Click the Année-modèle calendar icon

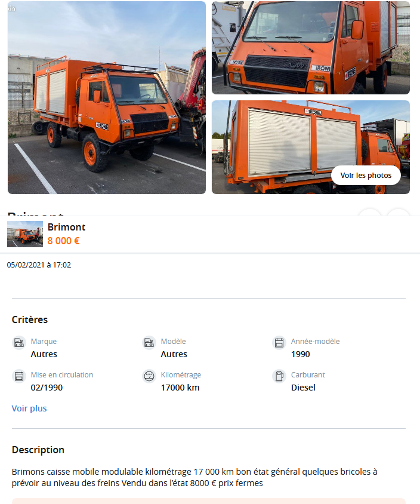(x=279, y=343)
